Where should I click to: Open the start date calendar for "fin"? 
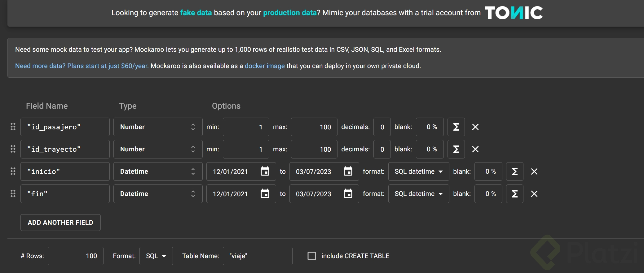pyautogui.click(x=265, y=193)
